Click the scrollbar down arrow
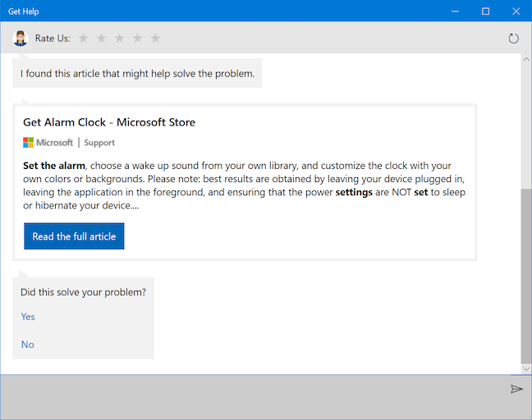This screenshot has height=420, width=532. 525,369
